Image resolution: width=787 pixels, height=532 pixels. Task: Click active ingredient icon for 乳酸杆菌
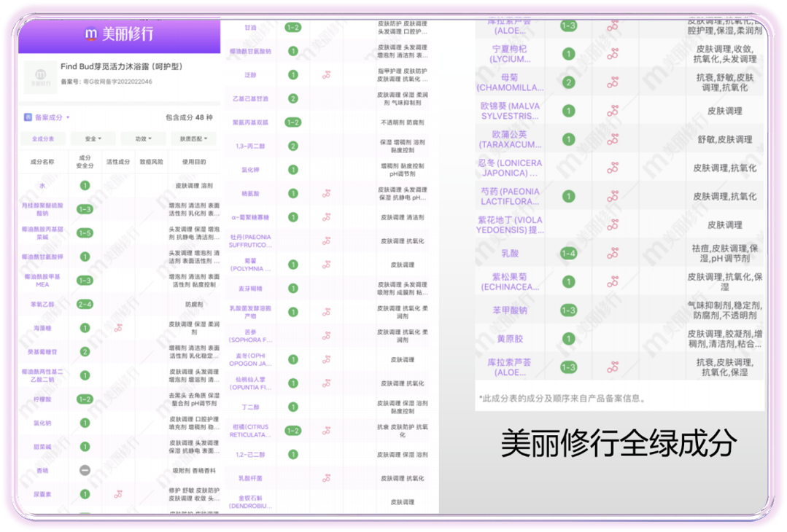pyautogui.click(x=326, y=478)
